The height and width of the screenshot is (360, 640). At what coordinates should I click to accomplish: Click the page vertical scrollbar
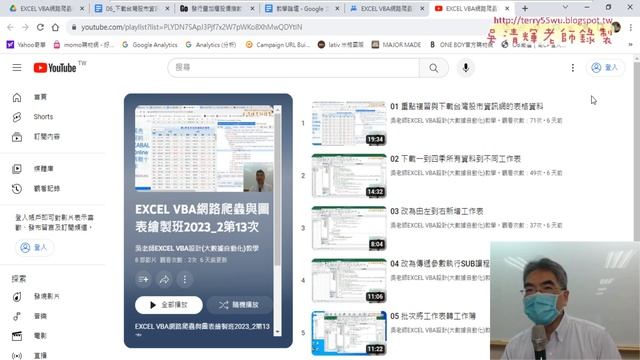637,151
